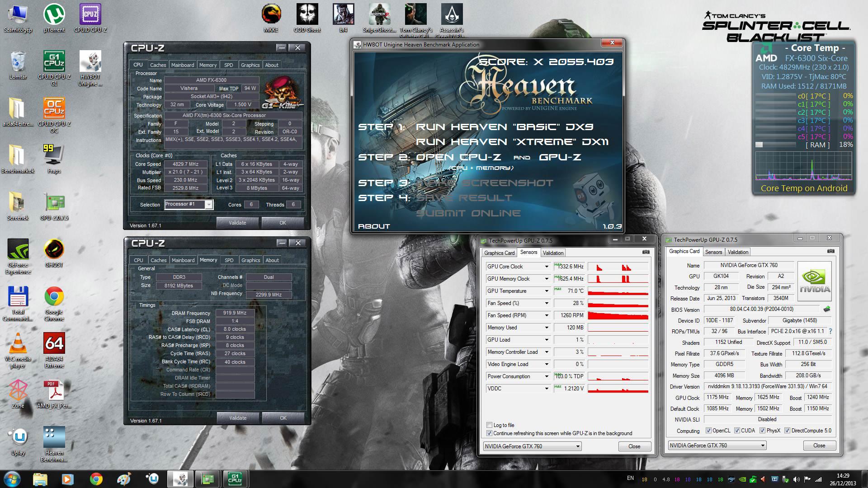This screenshot has height=488, width=868.
Task: Open the CPUID CPU-Z G1 desktop icon
Action: coord(54,68)
